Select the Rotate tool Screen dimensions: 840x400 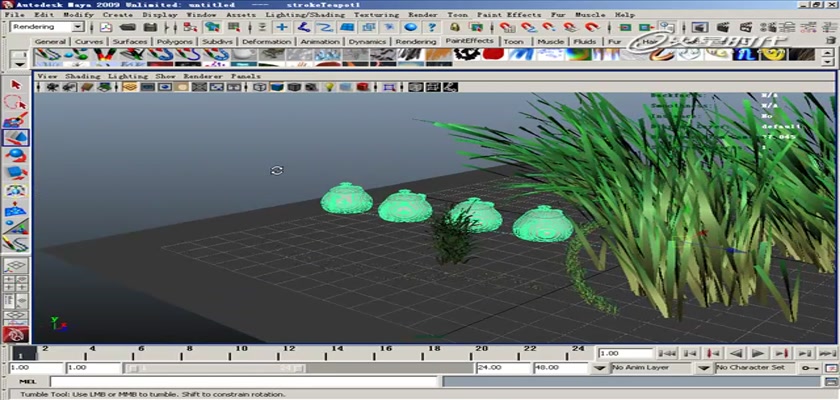click(x=16, y=155)
